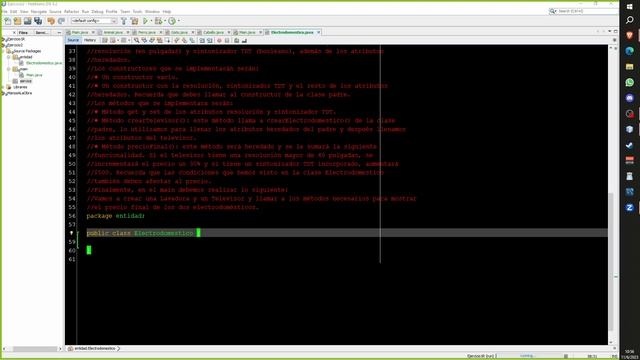This screenshot has width=640, height=360.
Task: Click the Shift Line Left editor icon
Action: 201,40
